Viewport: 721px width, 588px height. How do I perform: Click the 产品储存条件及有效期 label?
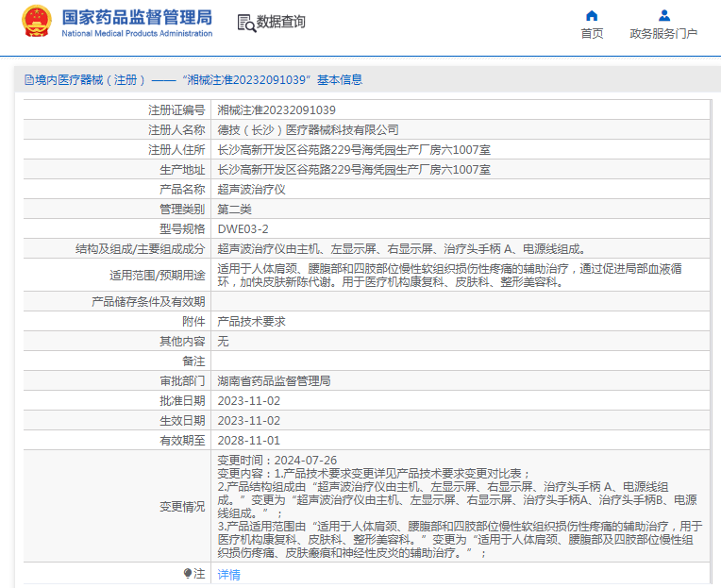[147, 302]
